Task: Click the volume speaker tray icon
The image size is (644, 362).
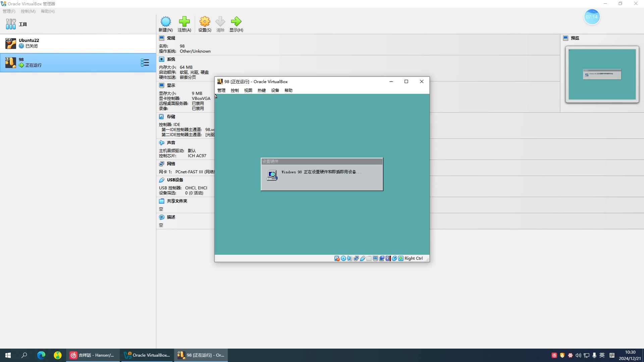Action: (578, 355)
